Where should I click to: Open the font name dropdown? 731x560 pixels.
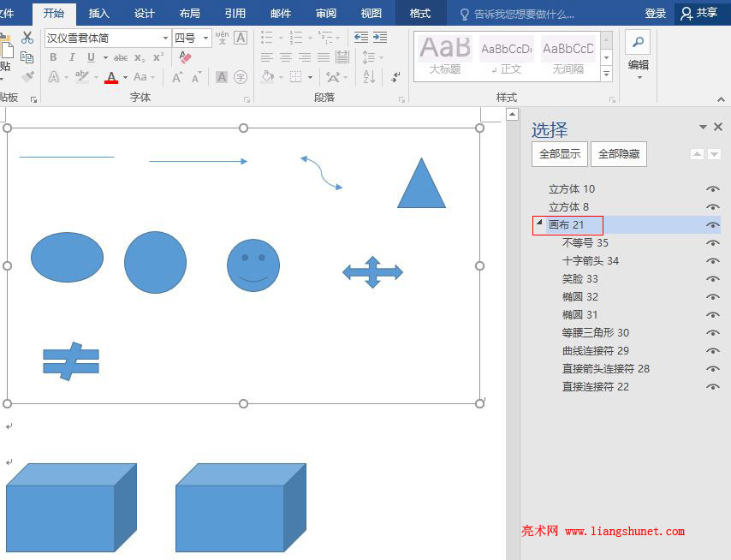point(165,38)
